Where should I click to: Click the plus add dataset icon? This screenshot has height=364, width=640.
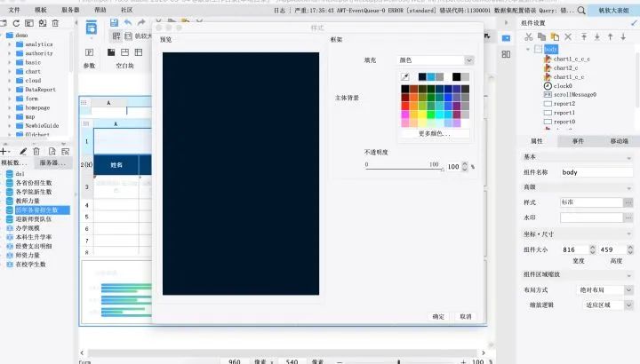point(4,152)
